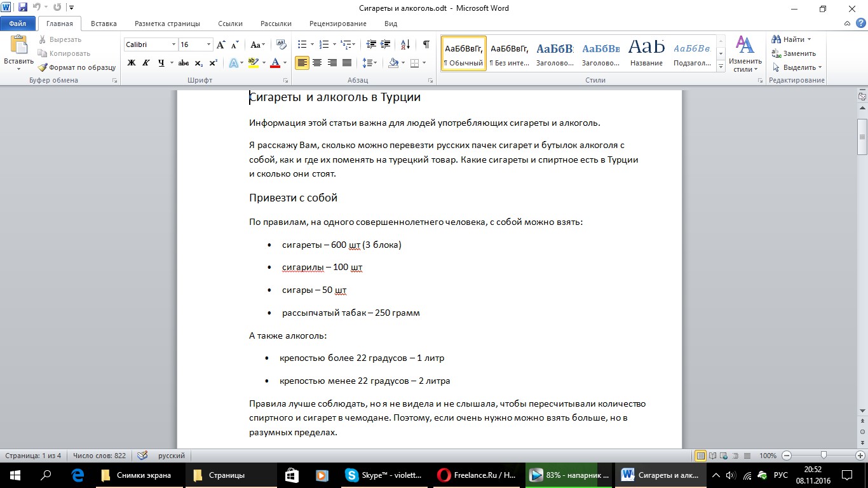
Task: Apply the red font color
Action: click(275, 63)
